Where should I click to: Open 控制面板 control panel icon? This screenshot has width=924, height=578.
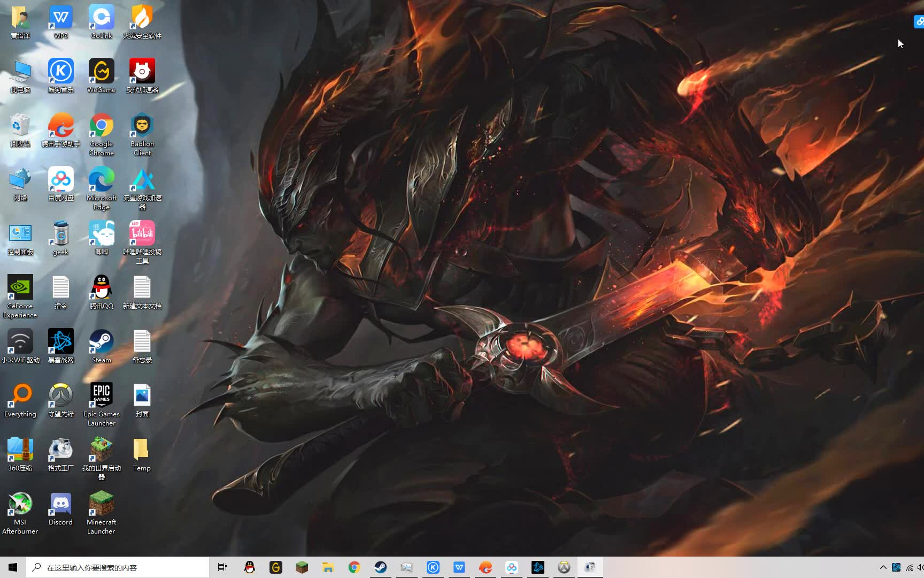[x=20, y=238]
